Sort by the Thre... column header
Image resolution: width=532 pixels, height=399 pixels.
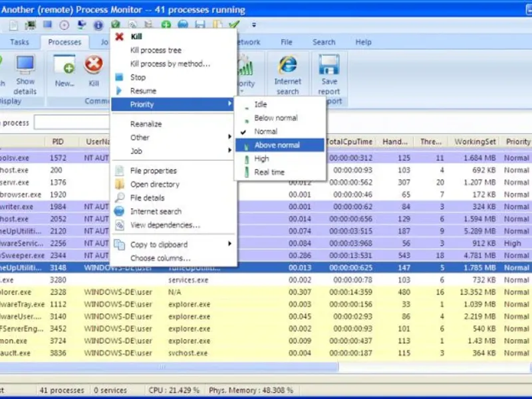click(431, 142)
